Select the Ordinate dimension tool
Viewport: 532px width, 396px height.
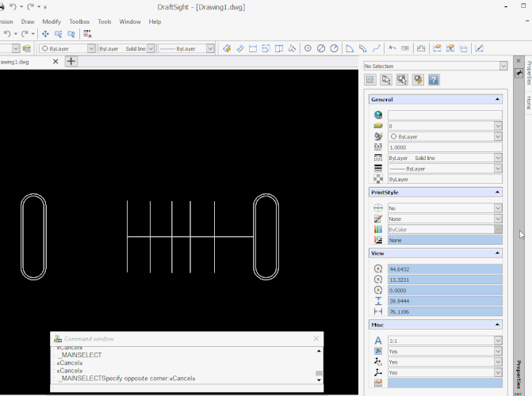pyautogui.click(x=292, y=48)
